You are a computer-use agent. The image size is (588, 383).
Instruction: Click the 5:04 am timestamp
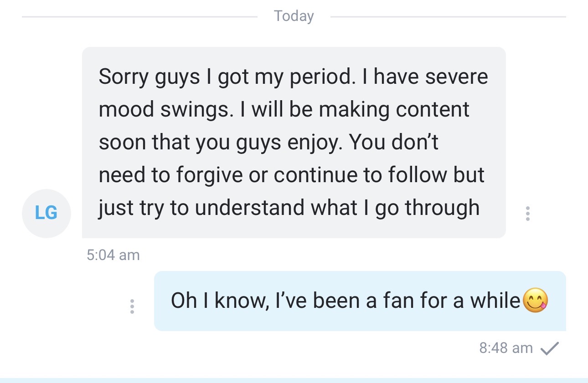click(x=113, y=255)
